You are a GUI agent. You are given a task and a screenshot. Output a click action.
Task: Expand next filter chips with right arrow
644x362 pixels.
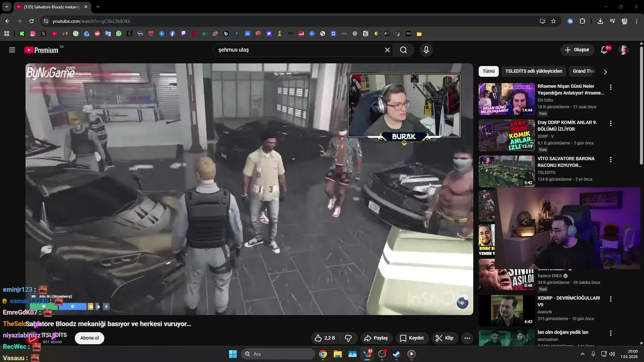click(x=605, y=72)
